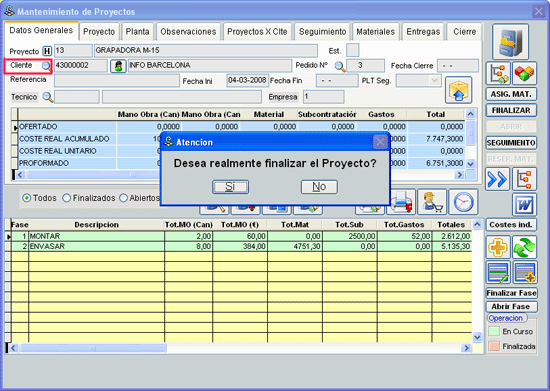This screenshot has width=550, height=391.
Task: Switch to the Proyecto tab
Action: click(x=99, y=32)
